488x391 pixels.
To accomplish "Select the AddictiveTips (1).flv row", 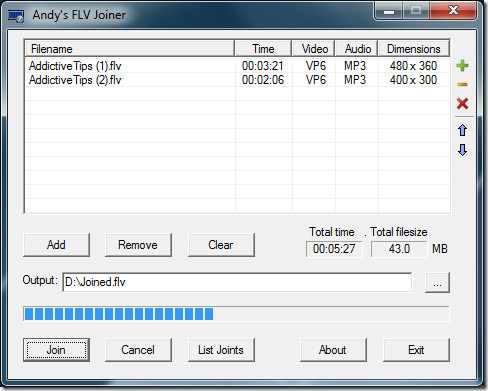I will pyautogui.click(x=237, y=66).
